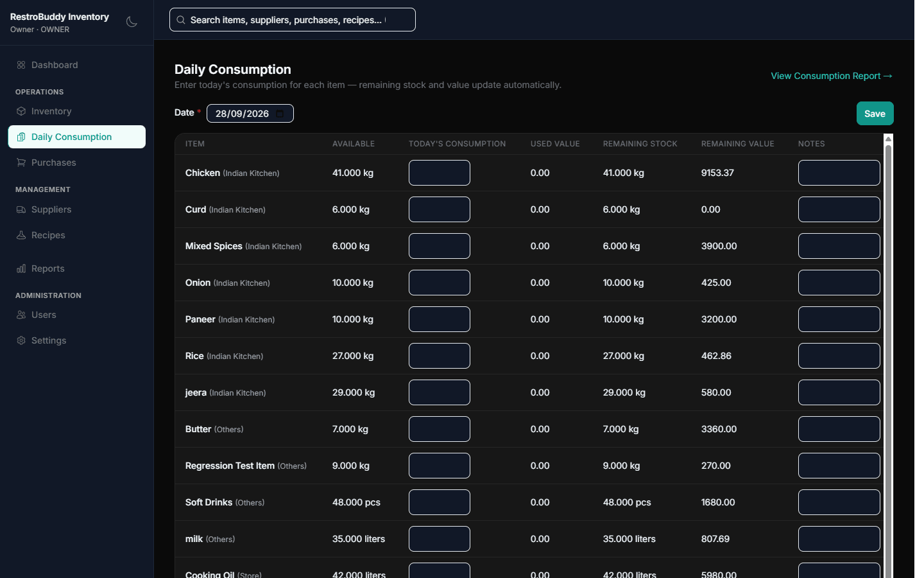Click the Inventory box icon
The height and width of the screenshot is (578, 924).
[21, 111]
